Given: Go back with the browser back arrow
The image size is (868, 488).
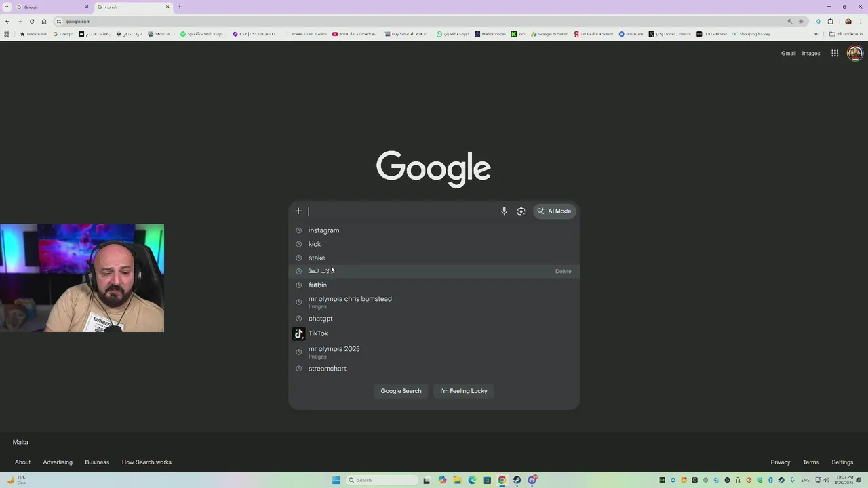Looking at the screenshot, I should [7, 21].
